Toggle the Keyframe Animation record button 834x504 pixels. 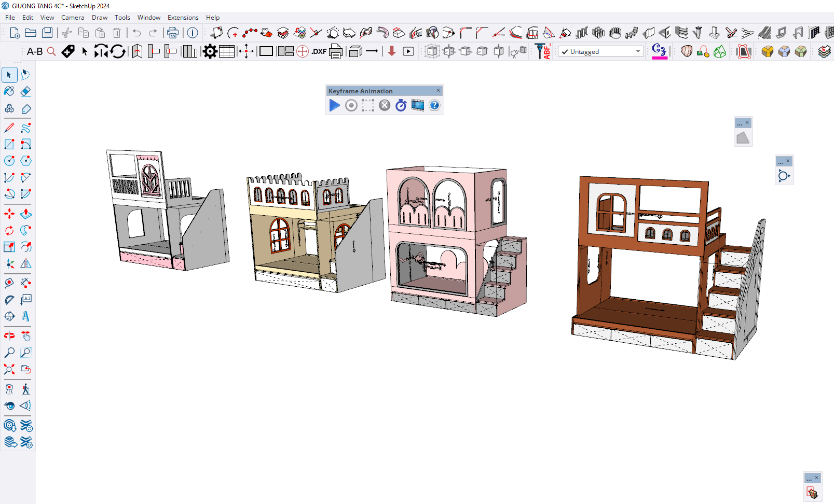coord(351,105)
